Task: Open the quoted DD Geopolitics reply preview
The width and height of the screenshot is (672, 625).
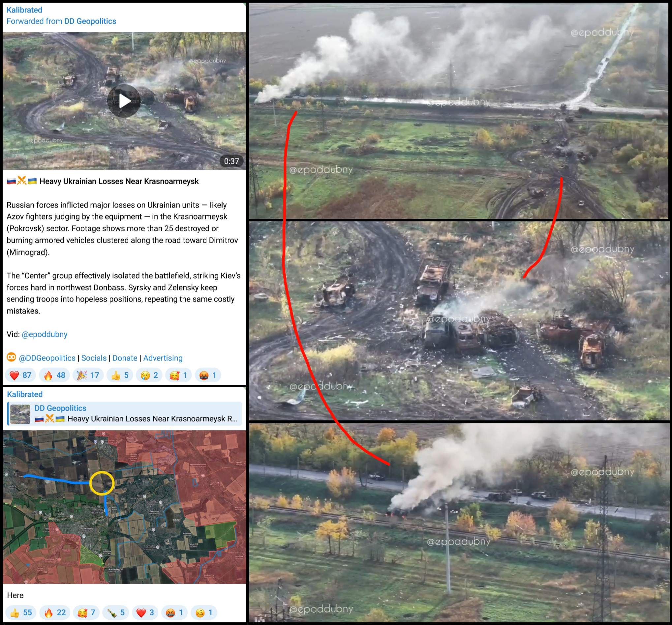Action: [124, 413]
